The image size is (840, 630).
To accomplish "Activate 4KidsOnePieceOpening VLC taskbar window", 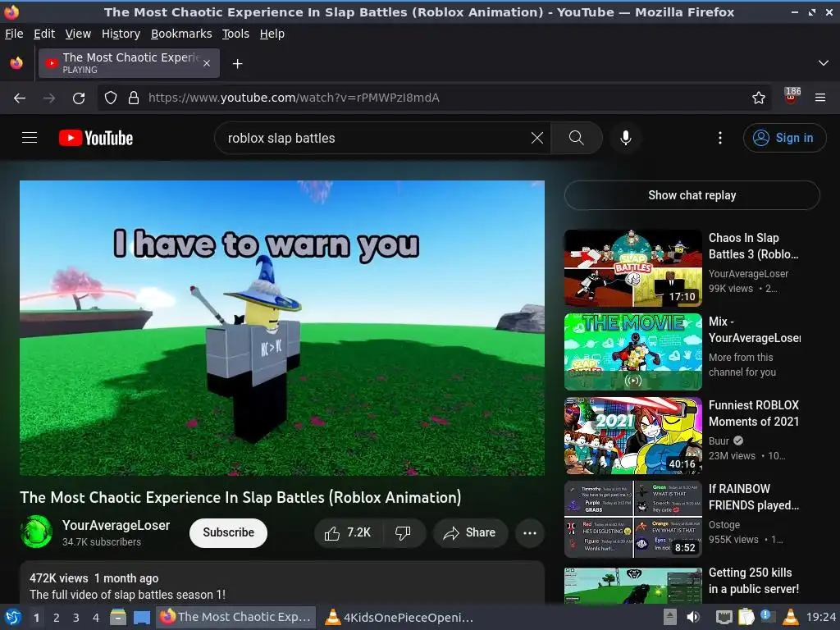I will coord(399,617).
